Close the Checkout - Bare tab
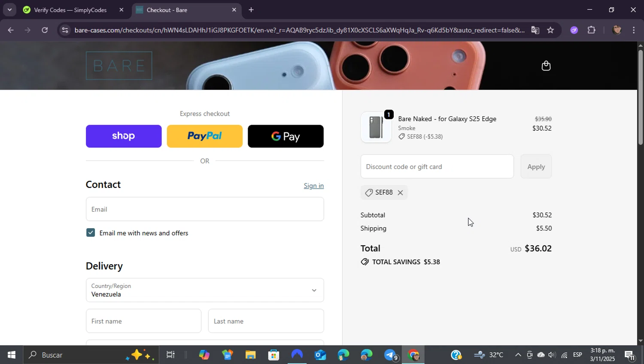 click(x=234, y=10)
